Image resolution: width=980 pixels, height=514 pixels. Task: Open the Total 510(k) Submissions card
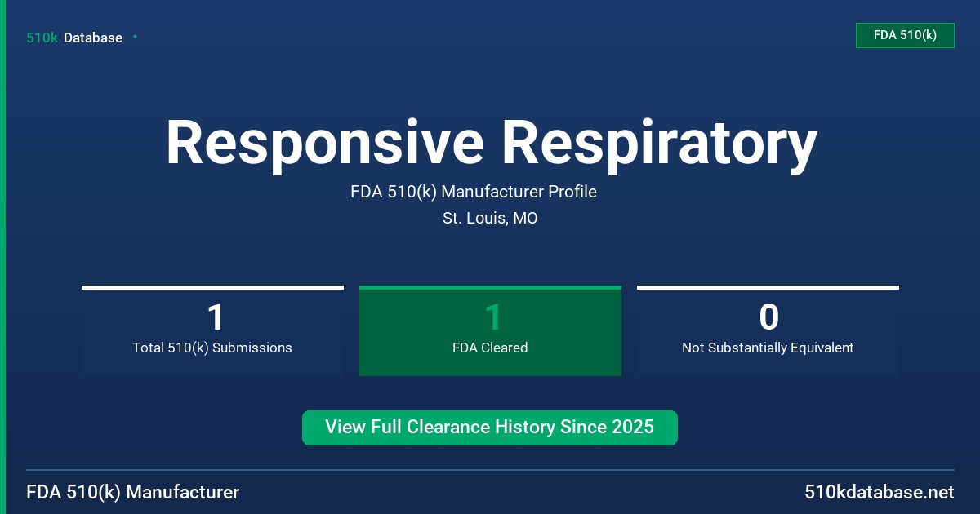[212, 330]
